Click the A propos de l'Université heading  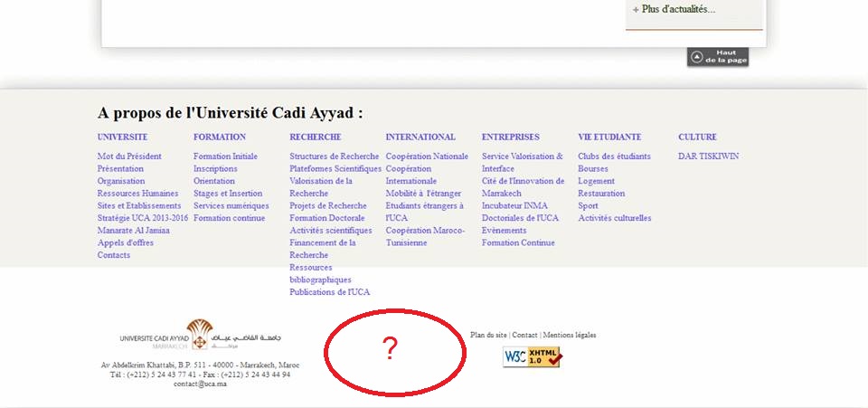tap(231, 113)
